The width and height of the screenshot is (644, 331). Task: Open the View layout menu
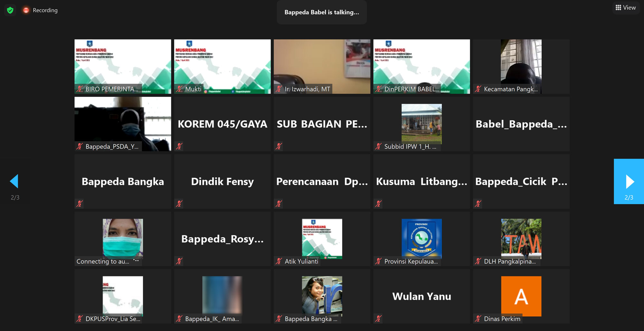coord(626,8)
